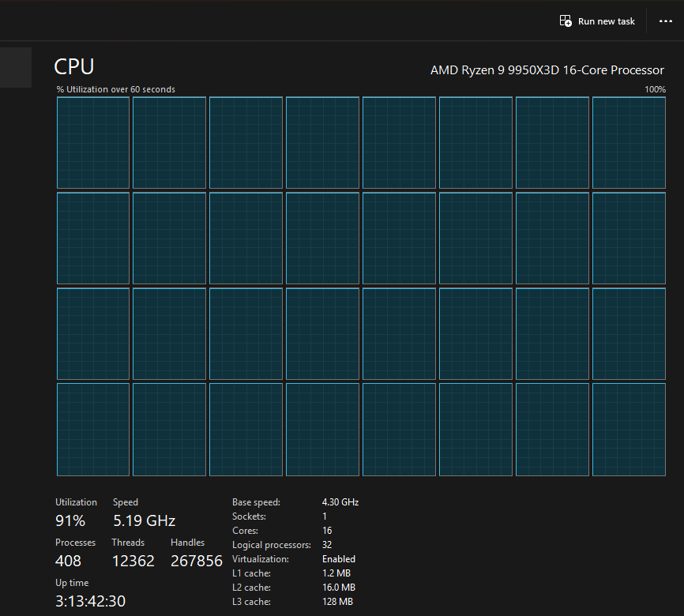Click the Processes label
Image resolution: width=684 pixels, height=616 pixels.
pos(76,543)
